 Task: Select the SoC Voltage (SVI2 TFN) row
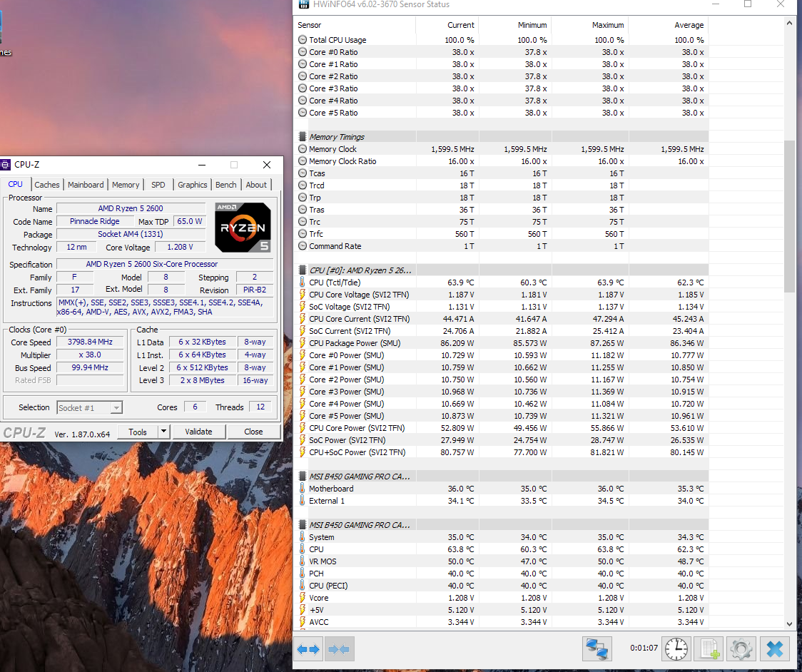[x=501, y=307]
